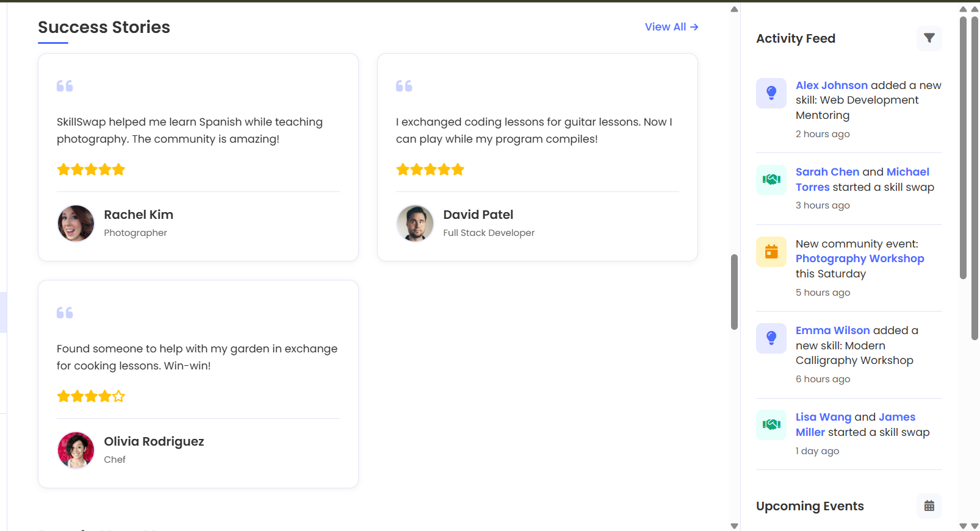Click Rachel Kim's avatar photo
The width and height of the screenshot is (980, 531).
pos(76,223)
